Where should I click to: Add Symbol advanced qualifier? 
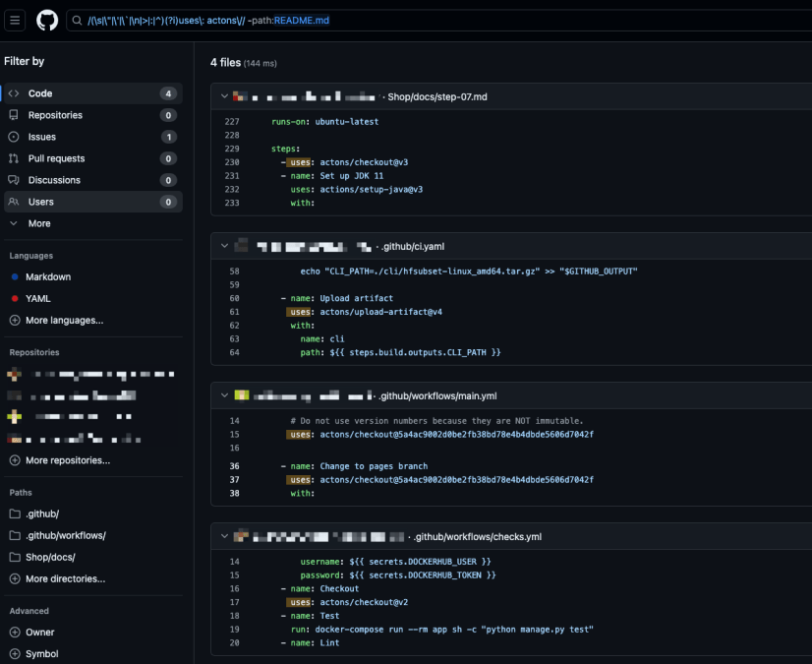[x=42, y=654]
